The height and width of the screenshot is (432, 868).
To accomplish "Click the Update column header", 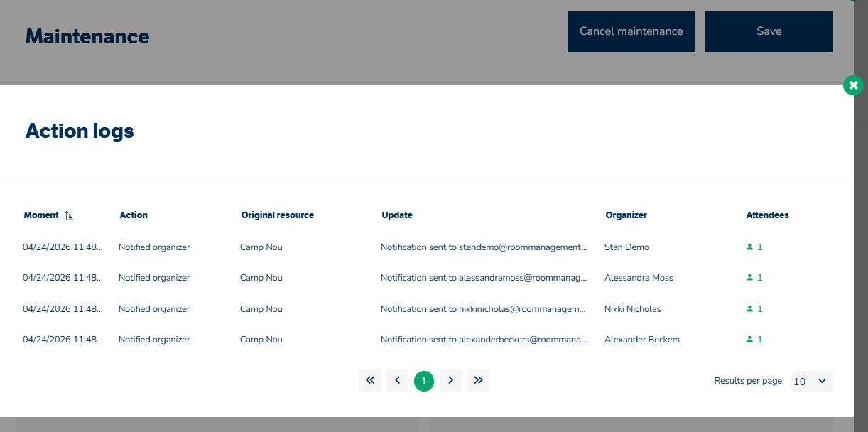I will (396, 215).
